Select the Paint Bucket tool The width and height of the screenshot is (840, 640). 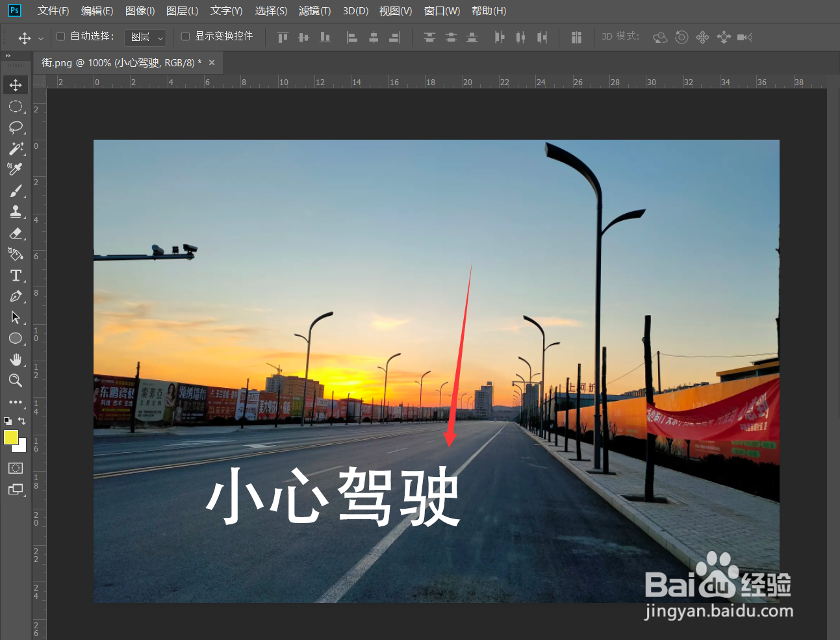point(16,254)
